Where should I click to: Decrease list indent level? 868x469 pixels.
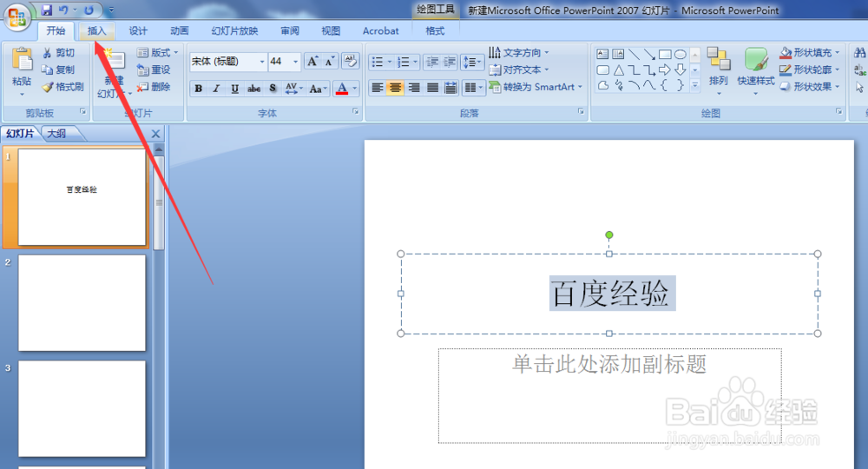click(x=432, y=62)
